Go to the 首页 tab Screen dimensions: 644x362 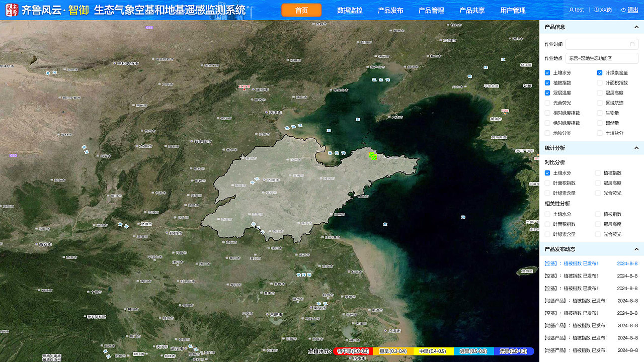pyautogui.click(x=301, y=10)
